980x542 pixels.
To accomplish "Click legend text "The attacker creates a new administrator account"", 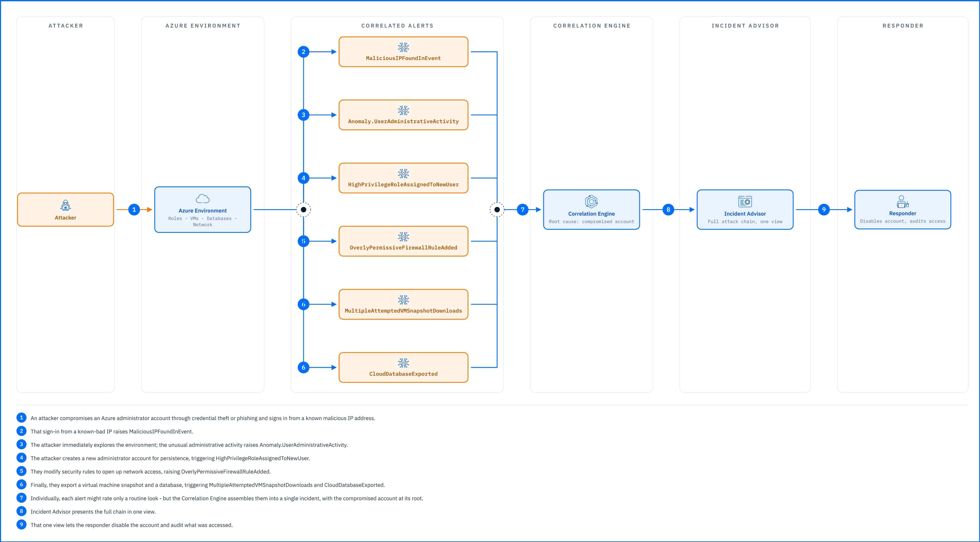I will tap(91, 458).
